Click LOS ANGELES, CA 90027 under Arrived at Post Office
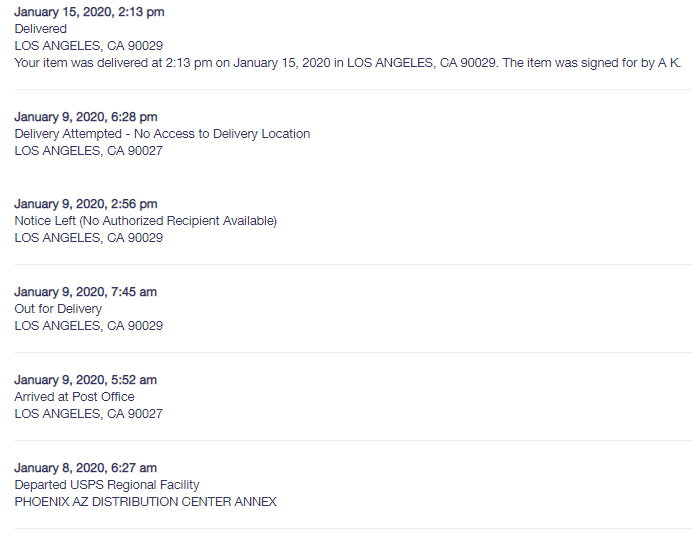The height and width of the screenshot is (534, 692). pyautogui.click(x=89, y=414)
